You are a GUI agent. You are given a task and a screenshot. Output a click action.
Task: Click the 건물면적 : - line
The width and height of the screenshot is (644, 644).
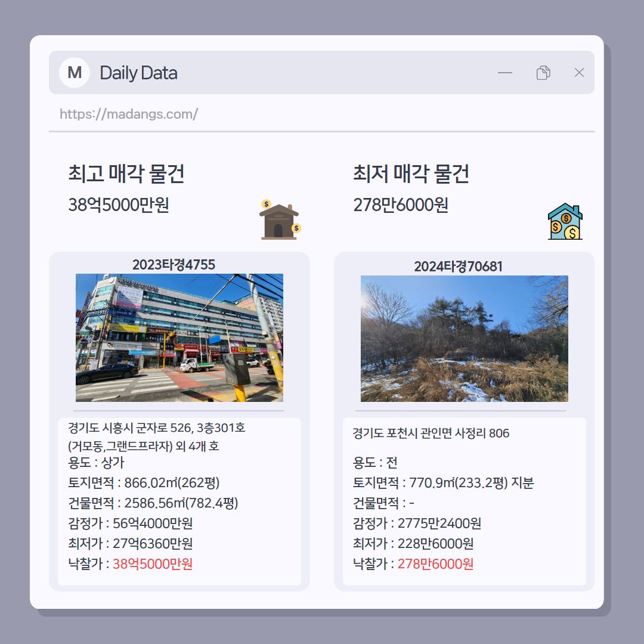pyautogui.click(x=383, y=503)
